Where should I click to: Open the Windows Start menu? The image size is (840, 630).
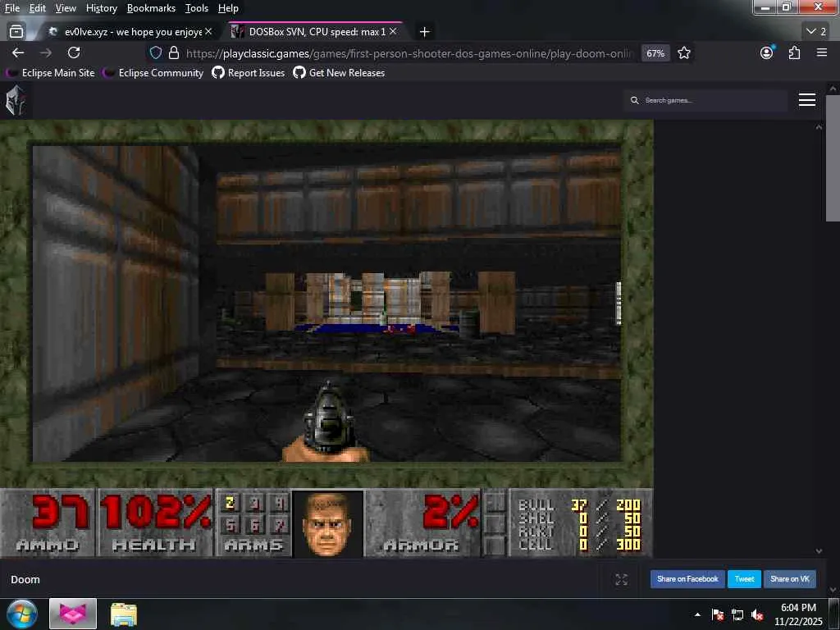click(x=22, y=614)
